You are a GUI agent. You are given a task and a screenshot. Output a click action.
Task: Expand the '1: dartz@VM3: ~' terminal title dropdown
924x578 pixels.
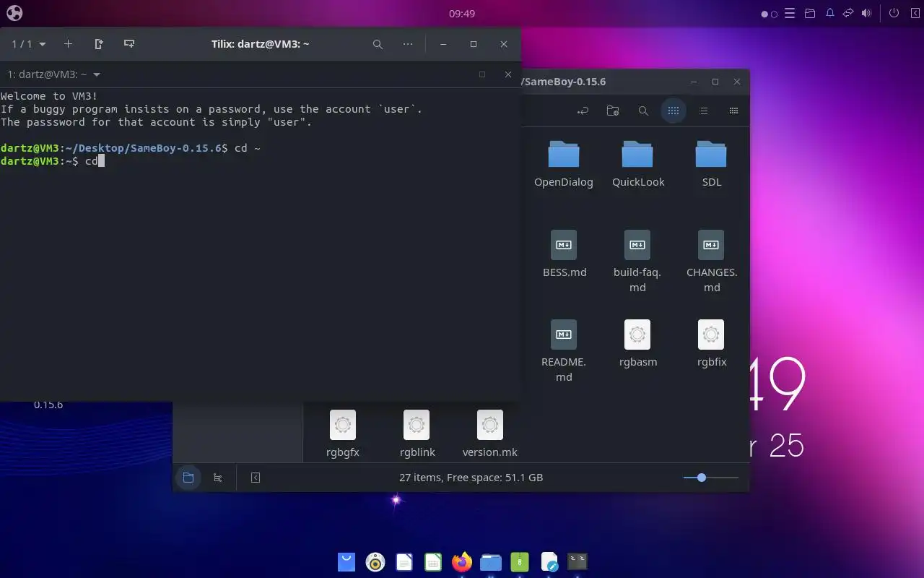[x=97, y=74]
